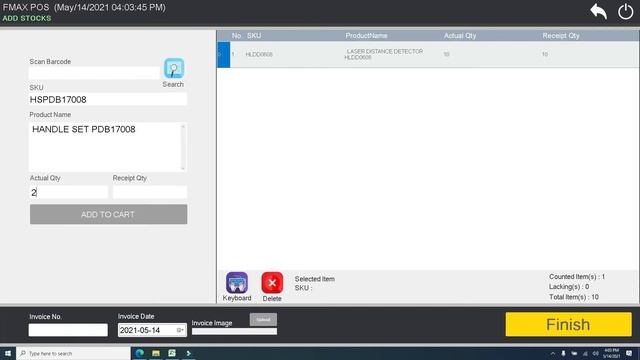Image resolution: width=640 pixels, height=360 pixels.
Task: Show hidden system tray icons
Action: pyautogui.click(x=553, y=353)
